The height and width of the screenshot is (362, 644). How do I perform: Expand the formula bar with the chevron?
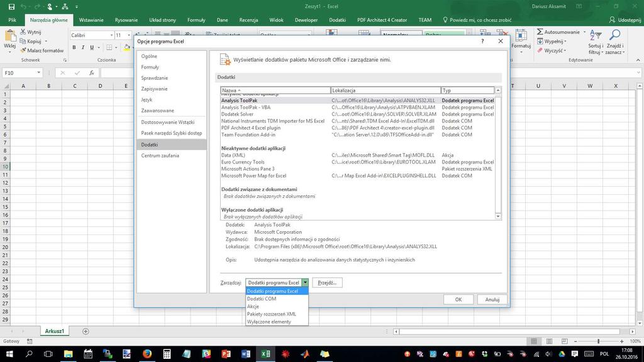pyautogui.click(x=638, y=73)
